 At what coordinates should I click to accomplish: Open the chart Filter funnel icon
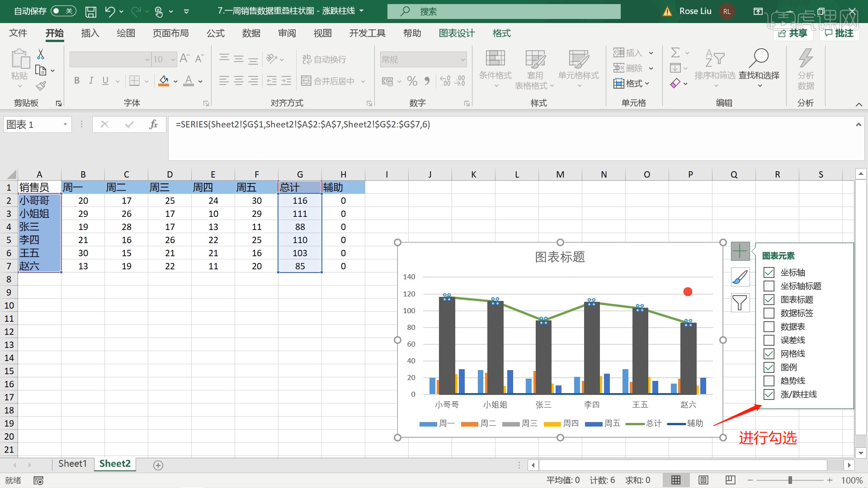740,303
